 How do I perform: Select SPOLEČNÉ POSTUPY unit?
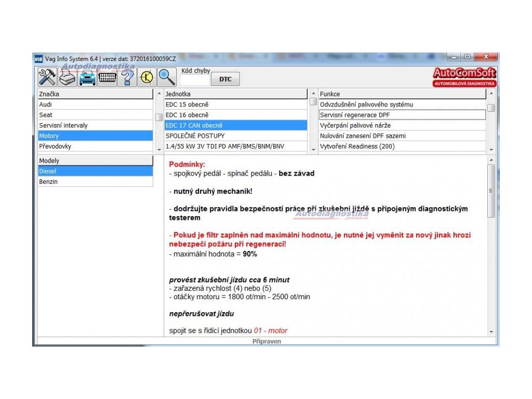tap(236, 136)
